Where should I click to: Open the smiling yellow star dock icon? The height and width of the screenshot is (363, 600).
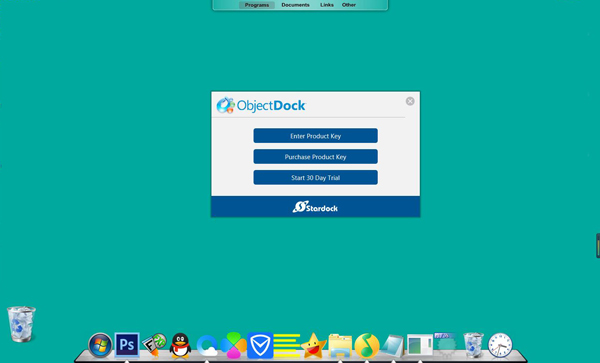pyautogui.click(x=313, y=345)
